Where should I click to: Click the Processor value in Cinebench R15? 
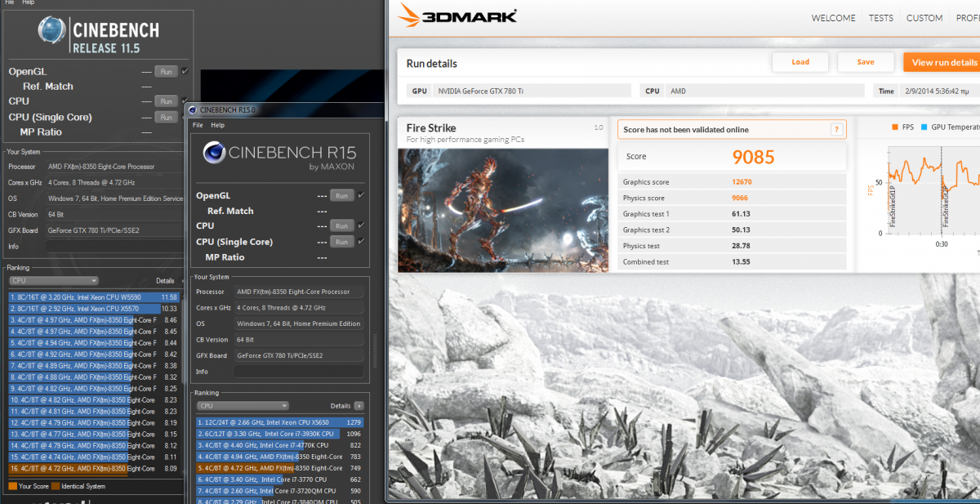[298, 292]
